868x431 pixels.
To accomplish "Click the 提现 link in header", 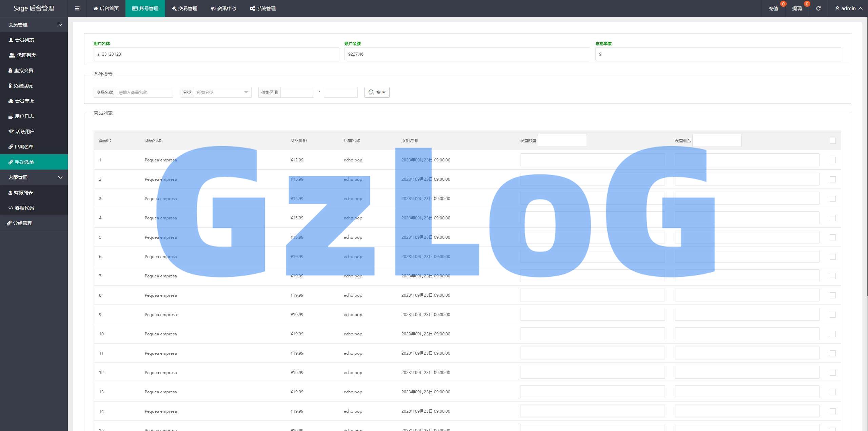I will tap(797, 8).
